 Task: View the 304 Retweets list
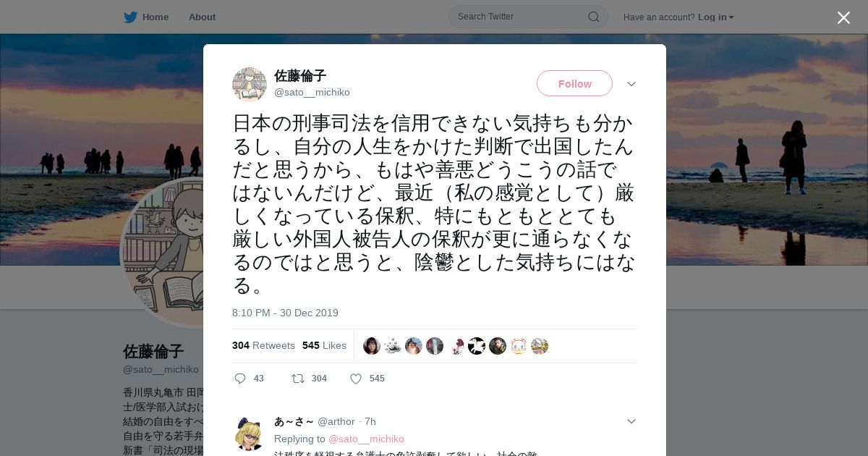[x=263, y=345]
